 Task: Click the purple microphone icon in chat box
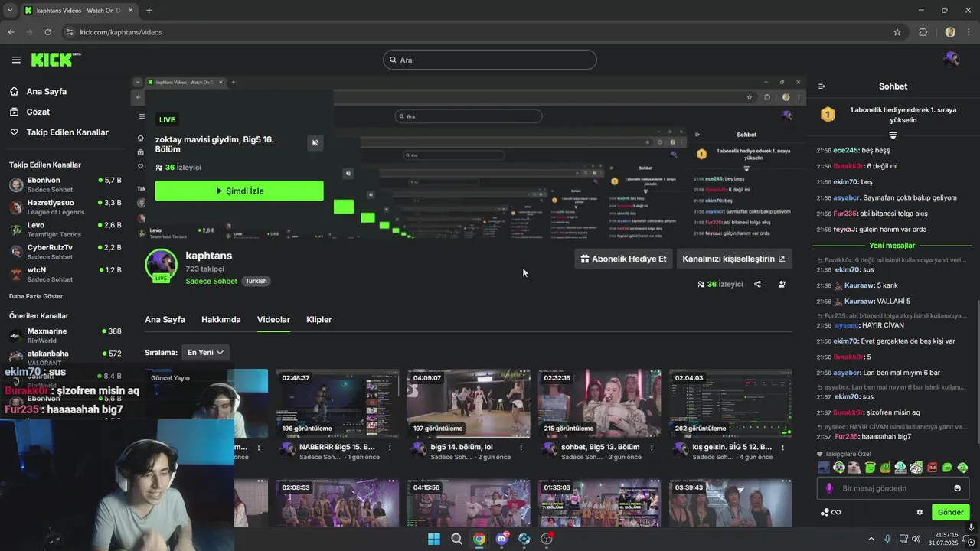(x=829, y=488)
